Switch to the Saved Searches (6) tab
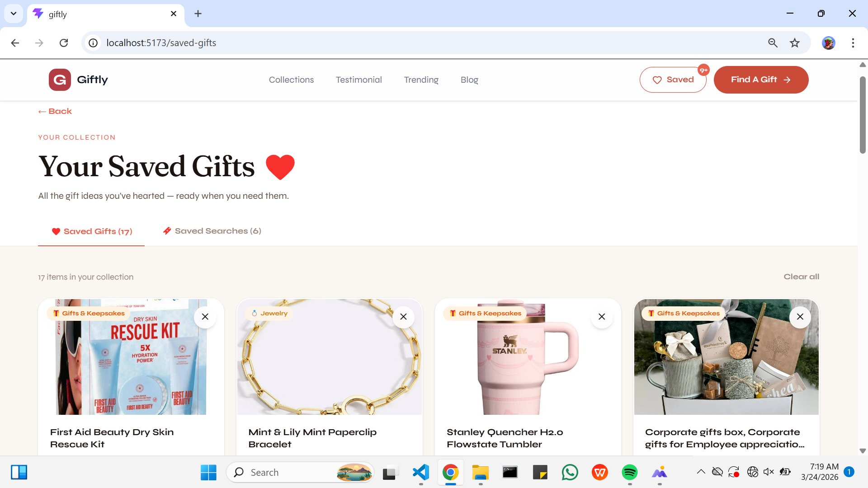The width and height of the screenshot is (868, 488). [x=212, y=231]
